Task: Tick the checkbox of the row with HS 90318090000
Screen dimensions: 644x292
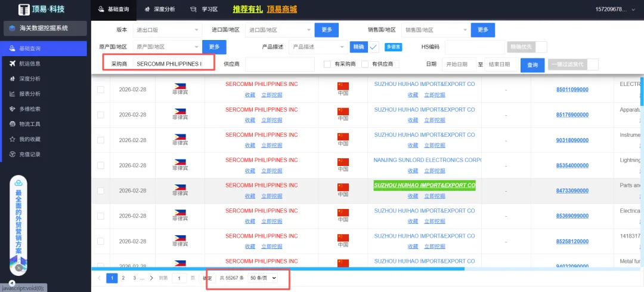Action: [101, 140]
